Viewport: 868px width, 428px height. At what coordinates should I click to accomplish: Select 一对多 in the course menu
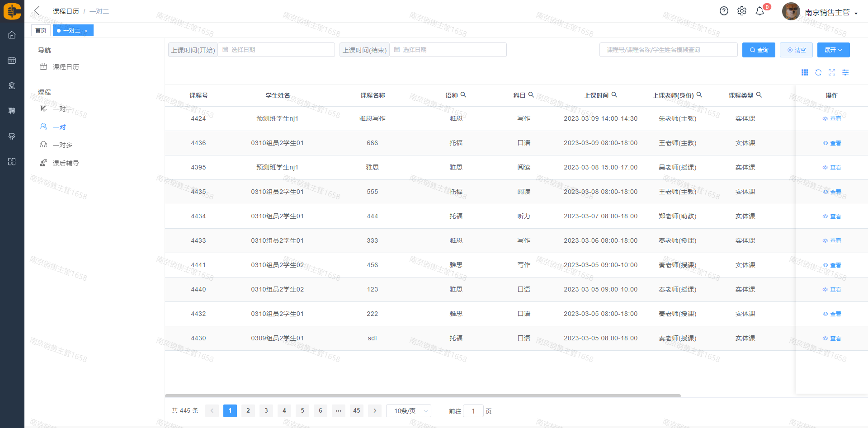point(62,145)
